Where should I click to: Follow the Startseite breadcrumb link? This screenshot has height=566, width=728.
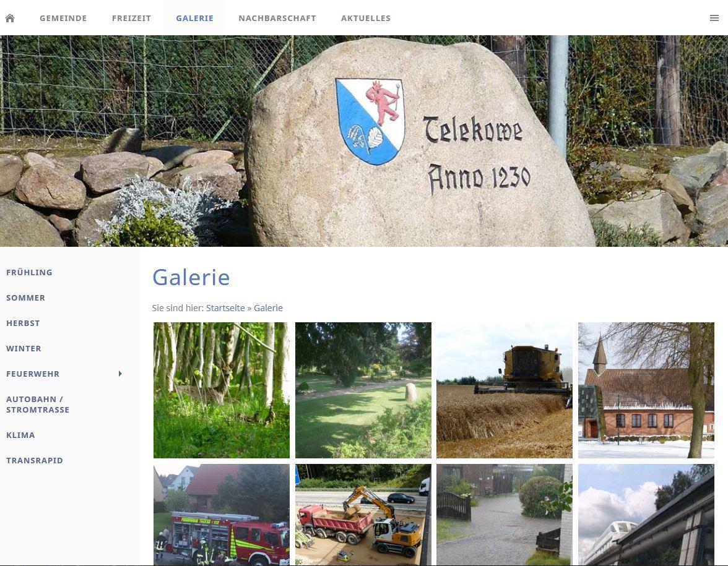[x=225, y=308]
